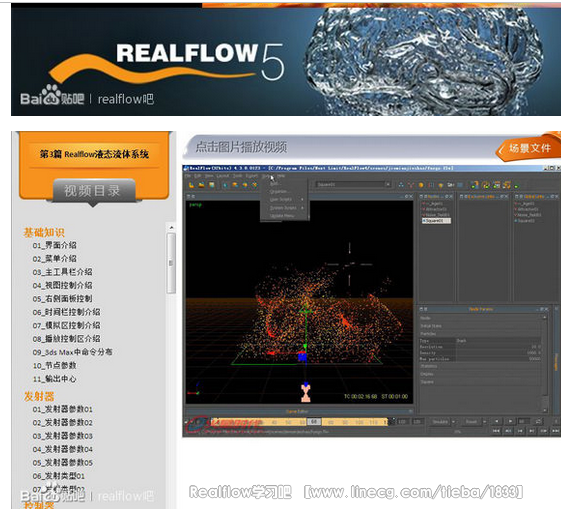The height and width of the screenshot is (509, 561).
Task: Open lesson 04_发射器参数04
Action: [x=63, y=449]
